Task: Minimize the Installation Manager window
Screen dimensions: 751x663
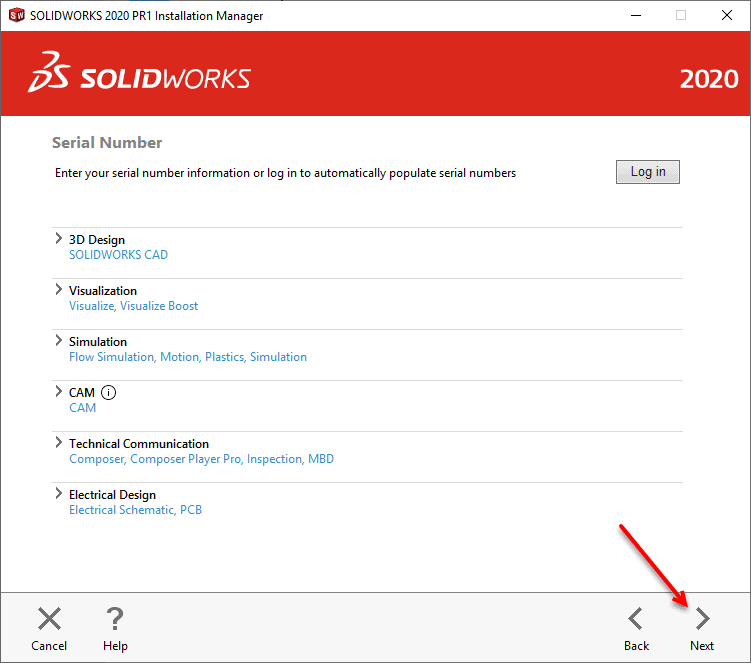Action: pos(636,15)
